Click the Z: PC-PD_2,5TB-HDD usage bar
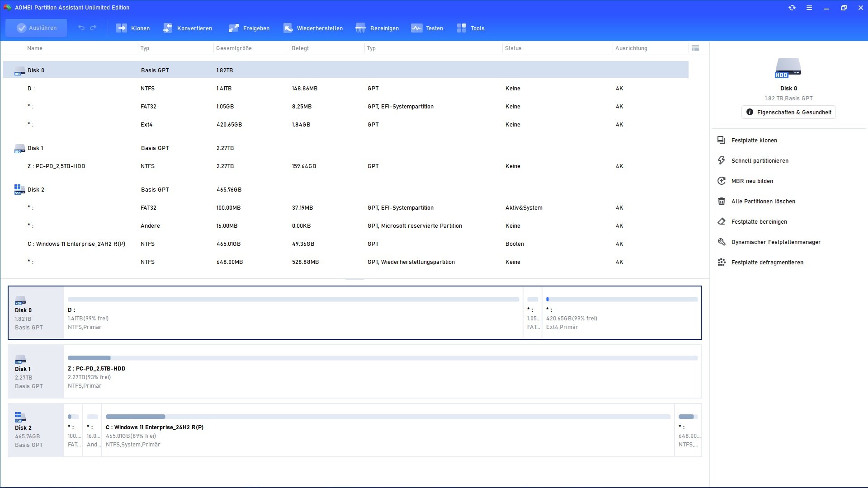Screen dimensions: 868x488 (382, 358)
